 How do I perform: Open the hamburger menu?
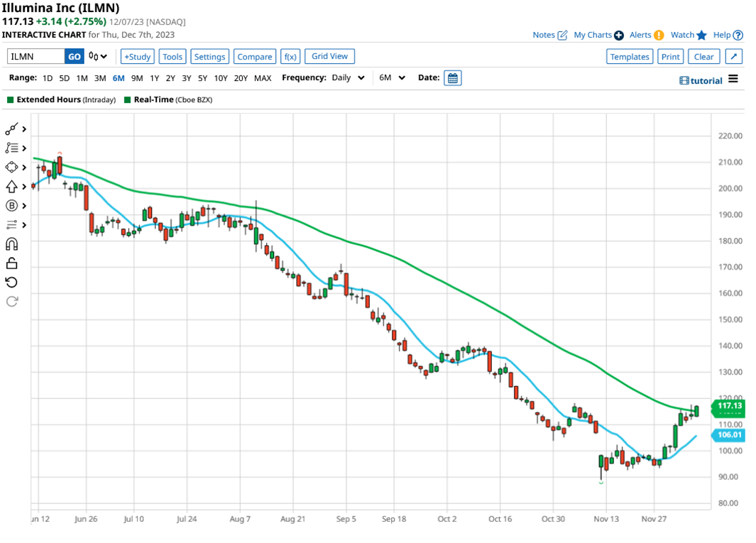(x=735, y=80)
